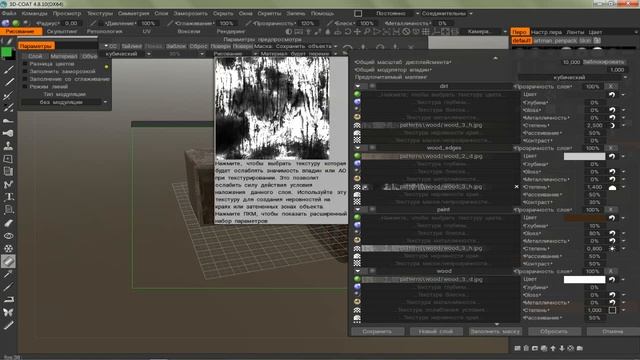The image size is (640, 360).
Task: Click the Сбросить button
Action: point(554,331)
